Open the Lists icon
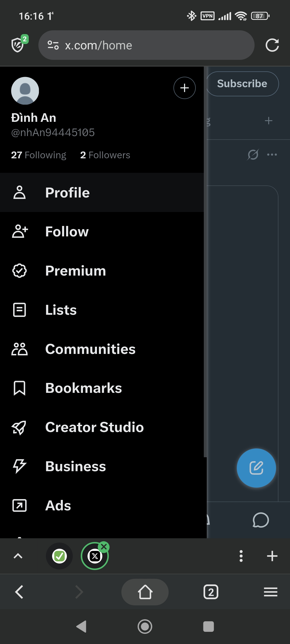Screen dimensions: 290x644 pyautogui.click(x=20, y=310)
